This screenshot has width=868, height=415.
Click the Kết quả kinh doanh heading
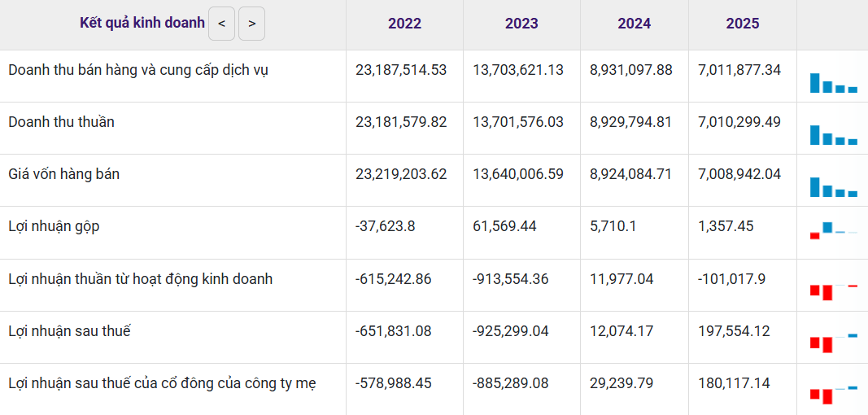(x=142, y=24)
